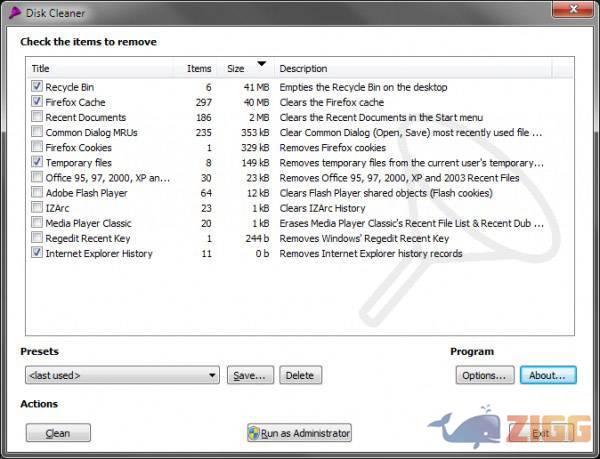Viewport: 600px width, 459px height.
Task: Enable the Recent Documents checkbox
Action: coord(37,117)
